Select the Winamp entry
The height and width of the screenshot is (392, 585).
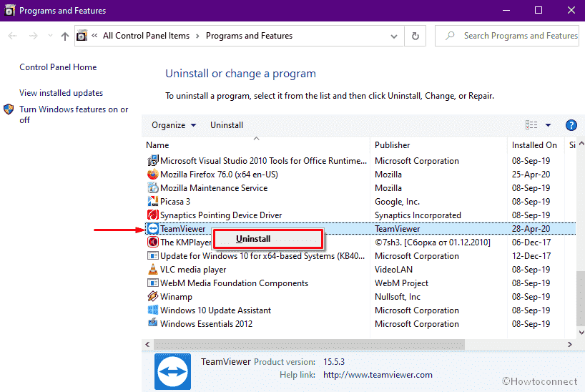360,297
